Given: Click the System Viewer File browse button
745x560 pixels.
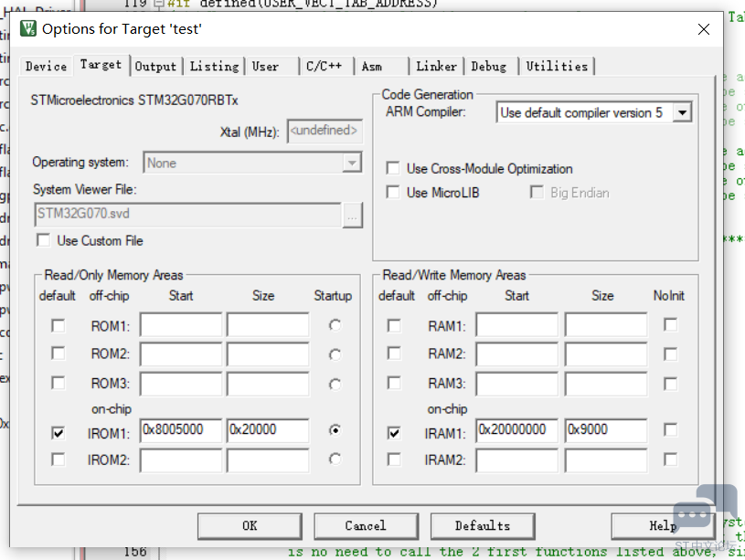Looking at the screenshot, I should 353,216.
